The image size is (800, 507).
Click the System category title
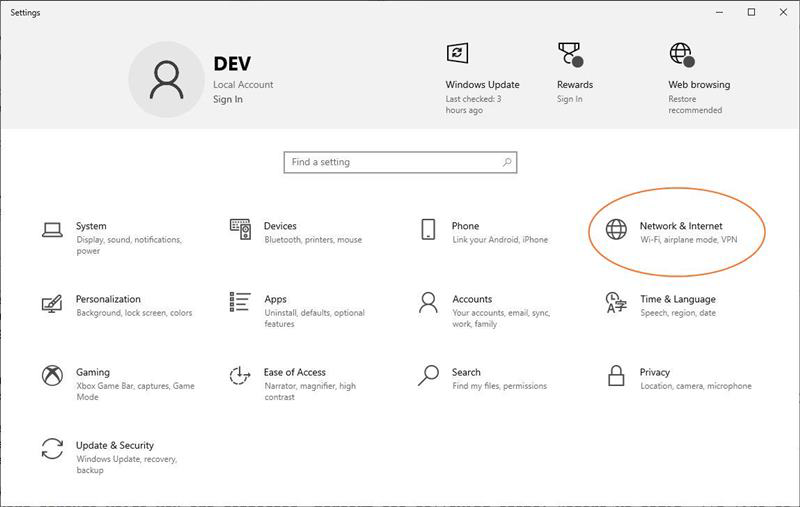coord(91,226)
